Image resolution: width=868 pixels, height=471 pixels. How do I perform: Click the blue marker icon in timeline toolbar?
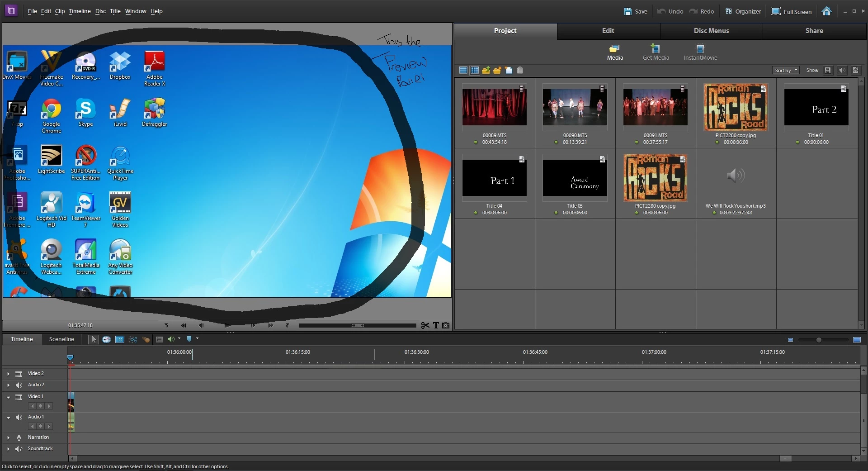coord(189,339)
